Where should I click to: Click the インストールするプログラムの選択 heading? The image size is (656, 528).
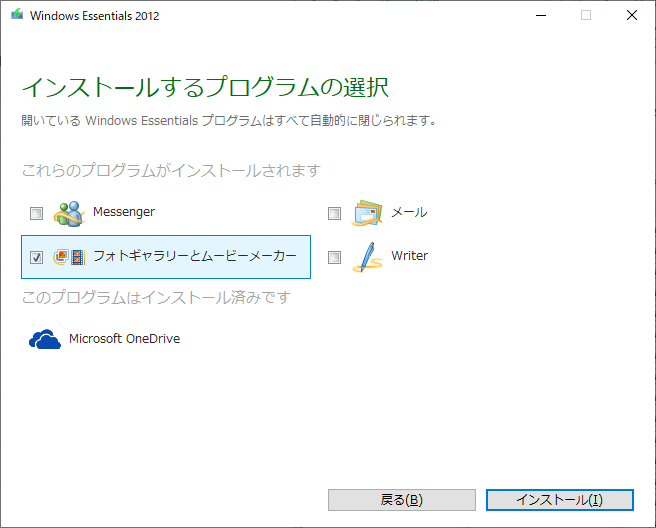tap(205, 87)
